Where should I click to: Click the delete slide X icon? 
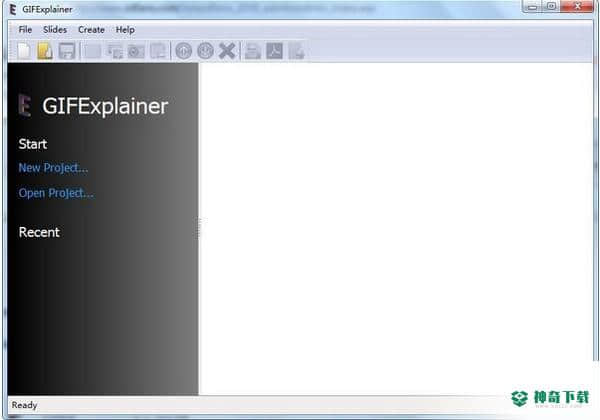coord(227,51)
